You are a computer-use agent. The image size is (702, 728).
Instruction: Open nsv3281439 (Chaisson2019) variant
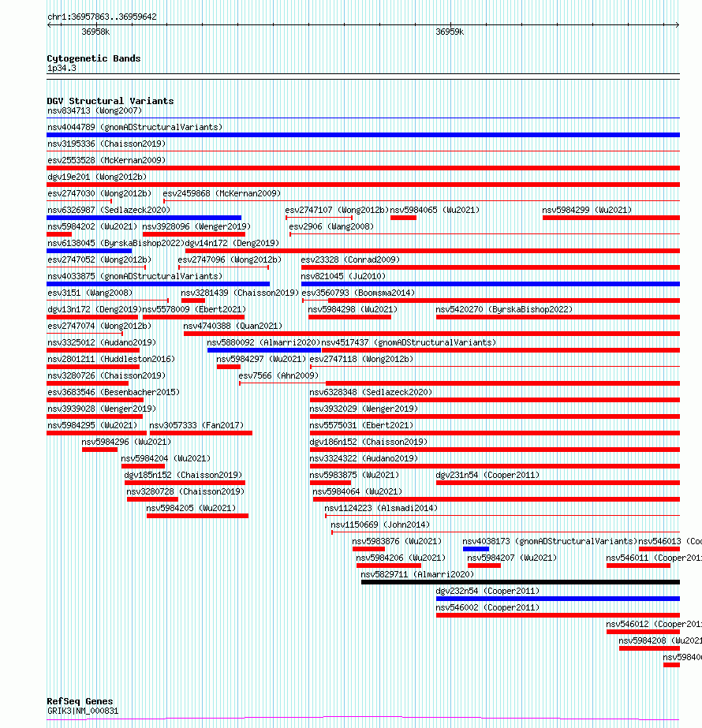tap(240, 293)
